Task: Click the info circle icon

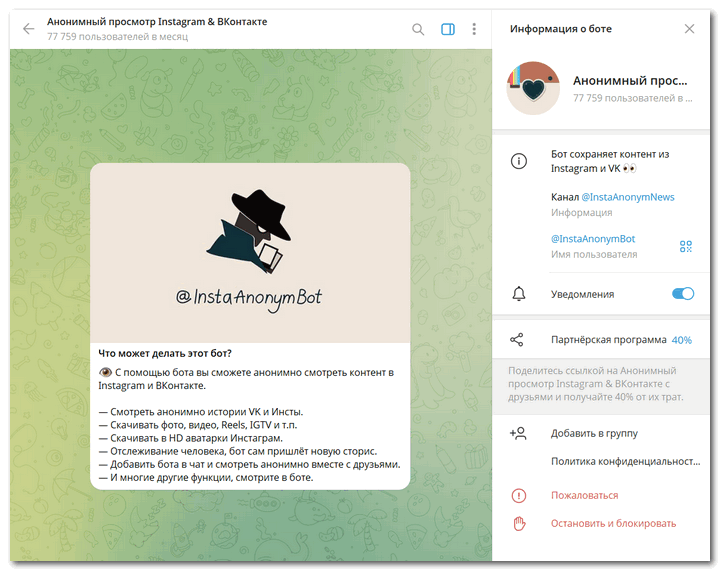Action: (519, 161)
